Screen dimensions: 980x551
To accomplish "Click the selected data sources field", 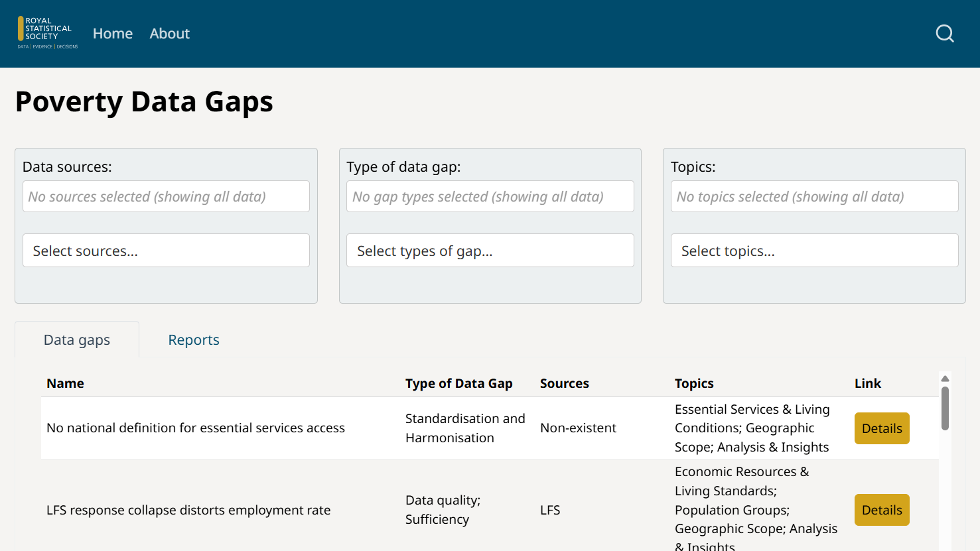I will click(x=166, y=197).
